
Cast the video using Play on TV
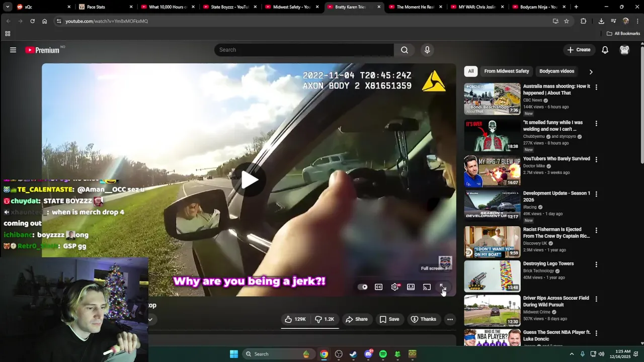[427, 287]
